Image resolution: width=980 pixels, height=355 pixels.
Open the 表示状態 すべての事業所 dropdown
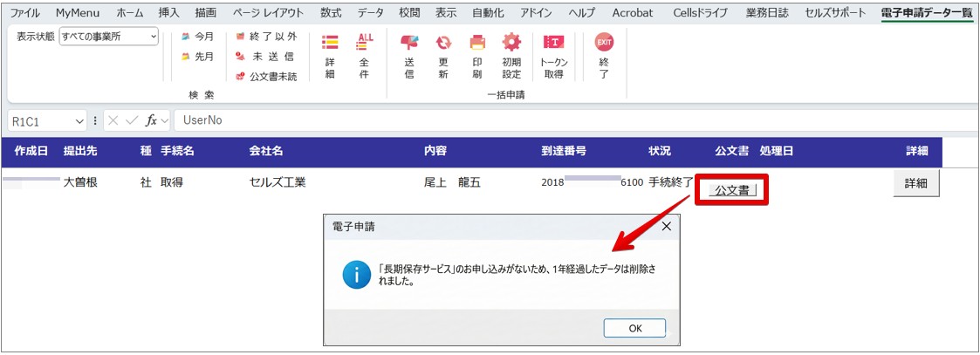pos(109,37)
